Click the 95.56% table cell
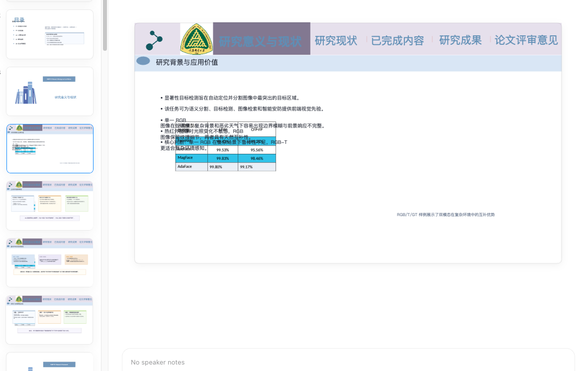 coord(257,150)
